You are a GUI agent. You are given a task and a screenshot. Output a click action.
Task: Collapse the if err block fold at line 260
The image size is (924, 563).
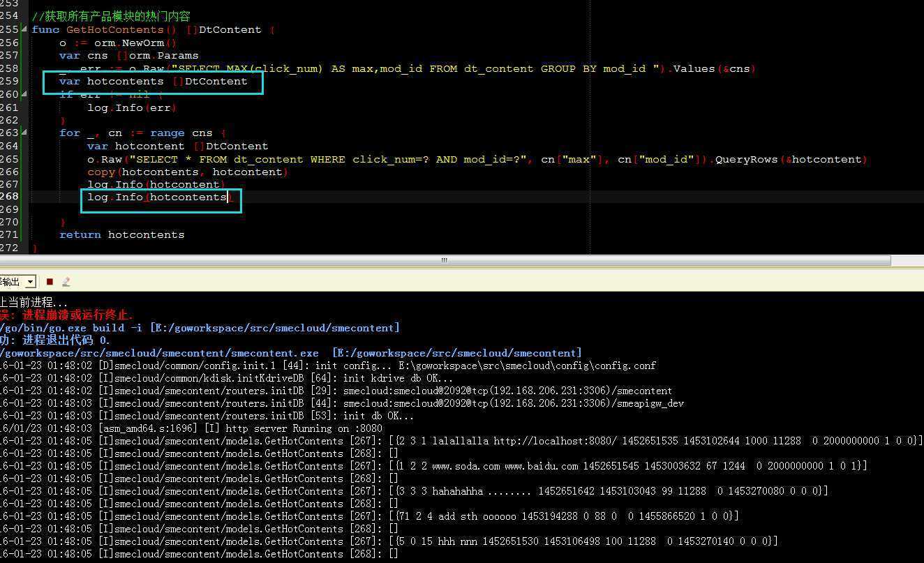[26, 94]
